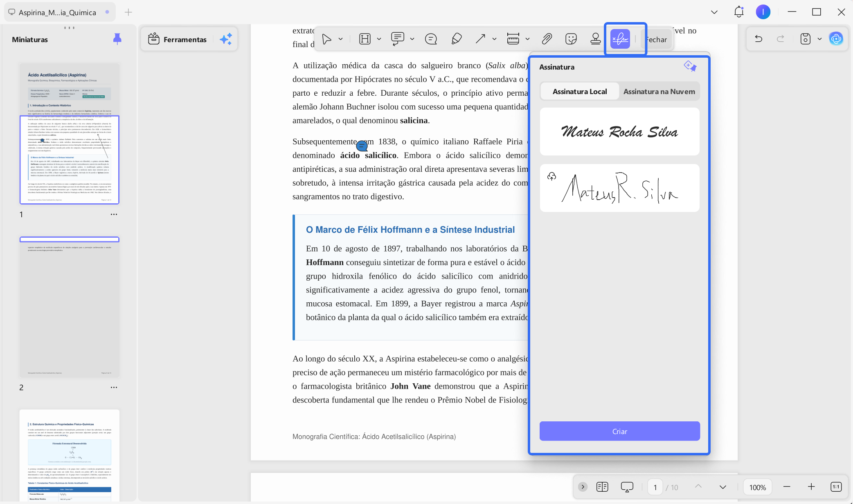Undo the last action
Screen dimensions: 853x504
click(758, 39)
